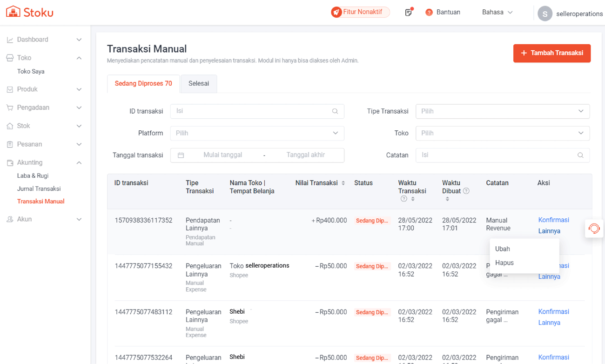
Task: Expand the Bahasa language menu
Action: coord(497,13)
